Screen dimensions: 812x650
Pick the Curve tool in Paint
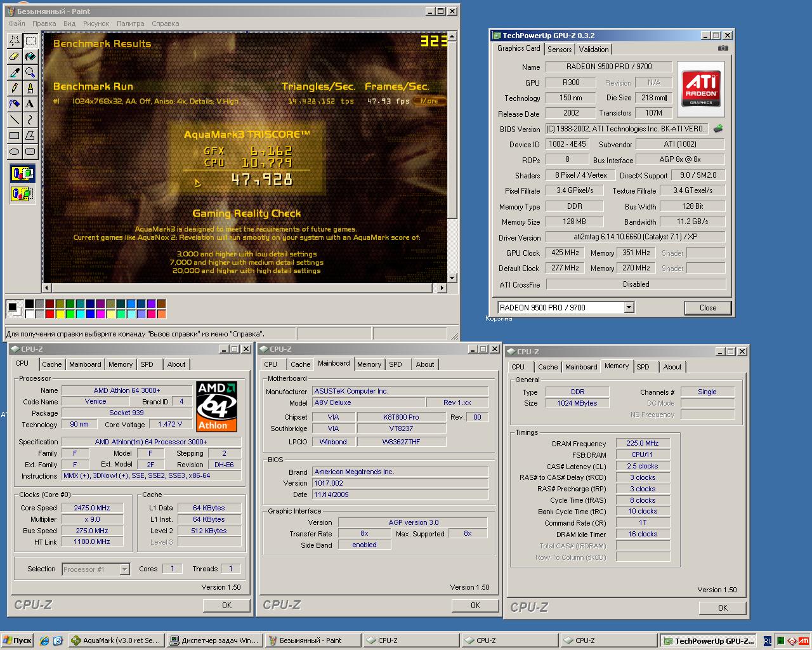30,120
